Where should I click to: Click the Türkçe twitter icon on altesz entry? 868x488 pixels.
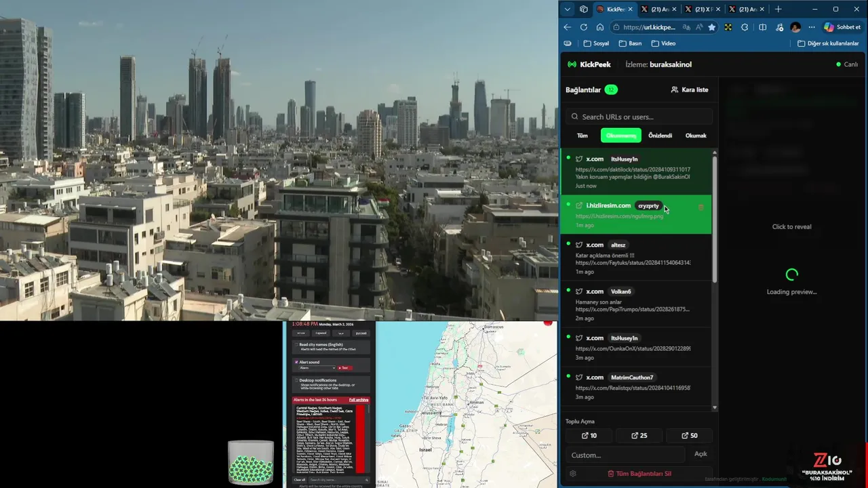pyautogui.click(x=579, y=245)
